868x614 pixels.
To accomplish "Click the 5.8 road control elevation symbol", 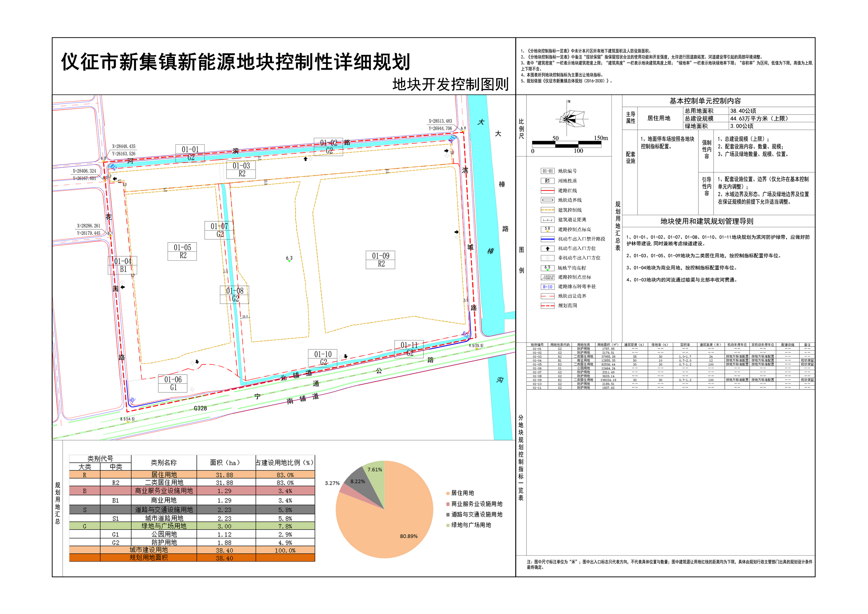I will coord(547,229).
